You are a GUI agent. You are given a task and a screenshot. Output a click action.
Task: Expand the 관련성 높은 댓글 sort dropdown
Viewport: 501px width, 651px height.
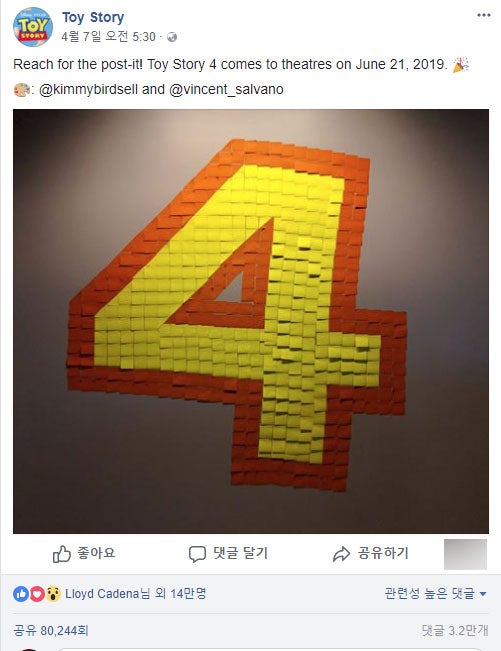[435, 594]
